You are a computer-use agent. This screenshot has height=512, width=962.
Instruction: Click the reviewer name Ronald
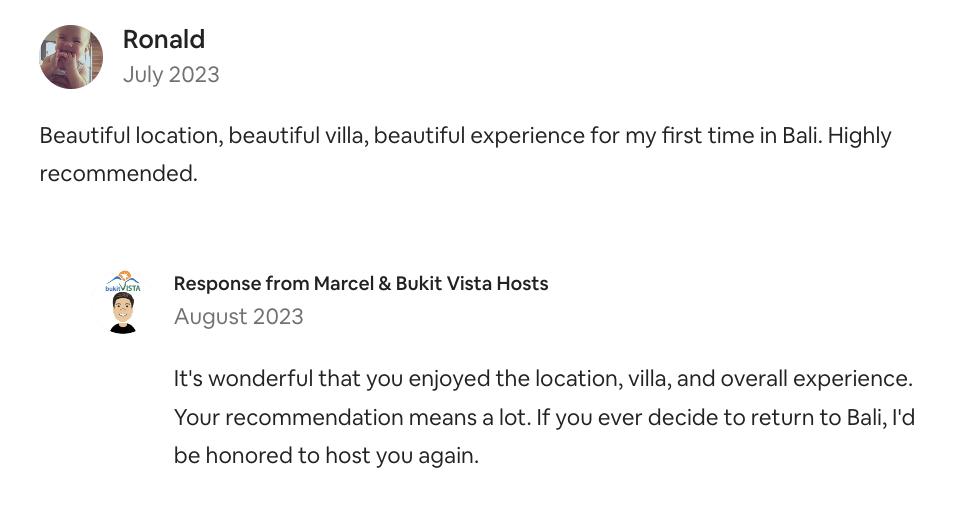[x=164, y=39]
